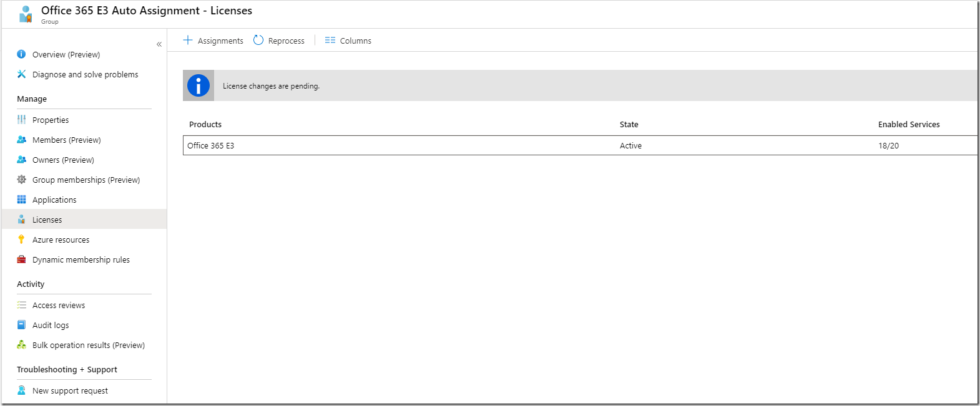Click the Reprocess circular arrow icon
This screenshot has height=406, width=980.
point(258,40)
